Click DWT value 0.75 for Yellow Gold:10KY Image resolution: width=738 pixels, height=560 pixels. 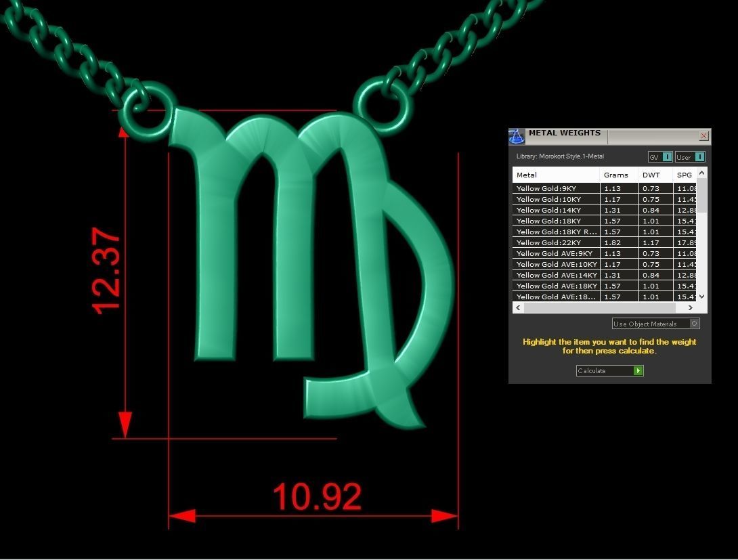(x=651, y=200)
